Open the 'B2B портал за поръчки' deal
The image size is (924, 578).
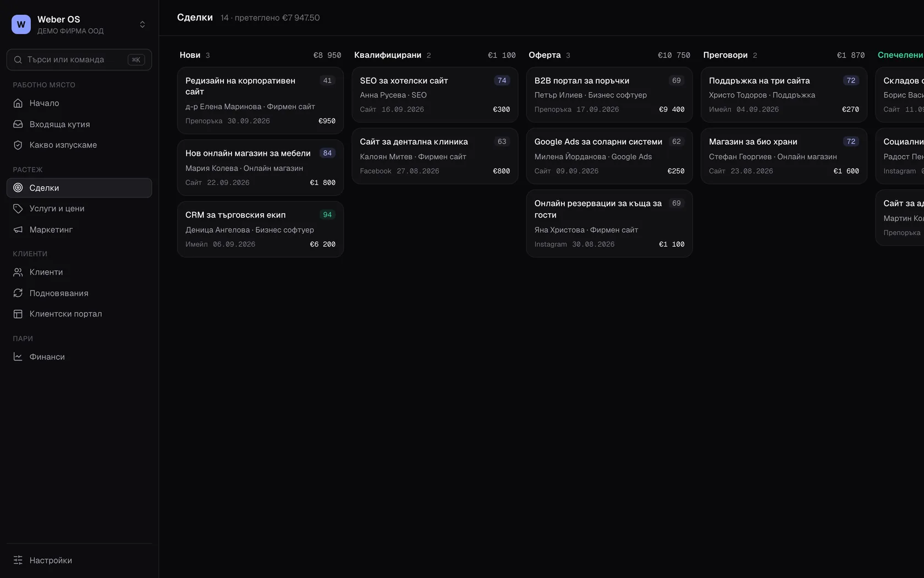(x=609, y=95)
